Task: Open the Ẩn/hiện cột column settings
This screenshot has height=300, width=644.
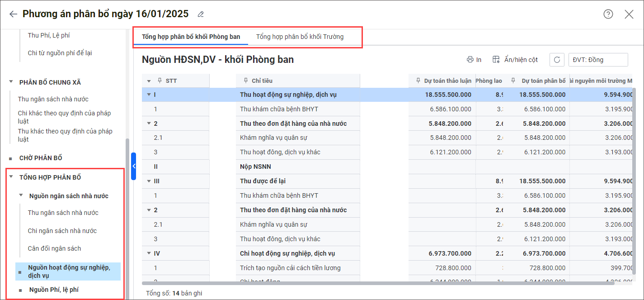Action: [x=515, y=60]
